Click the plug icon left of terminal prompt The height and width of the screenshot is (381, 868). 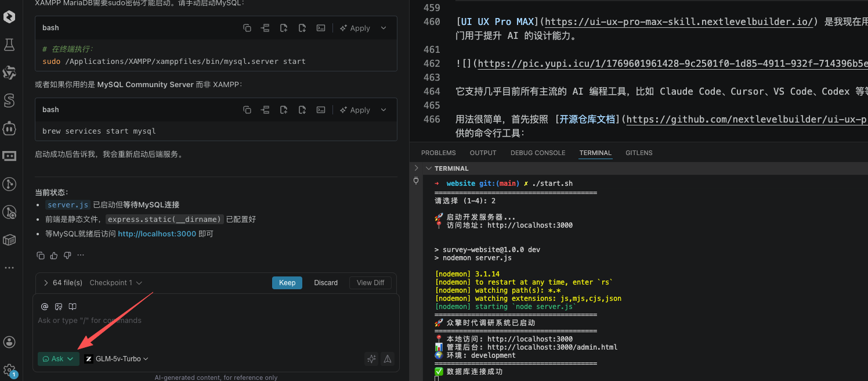[x=416, y=181]
